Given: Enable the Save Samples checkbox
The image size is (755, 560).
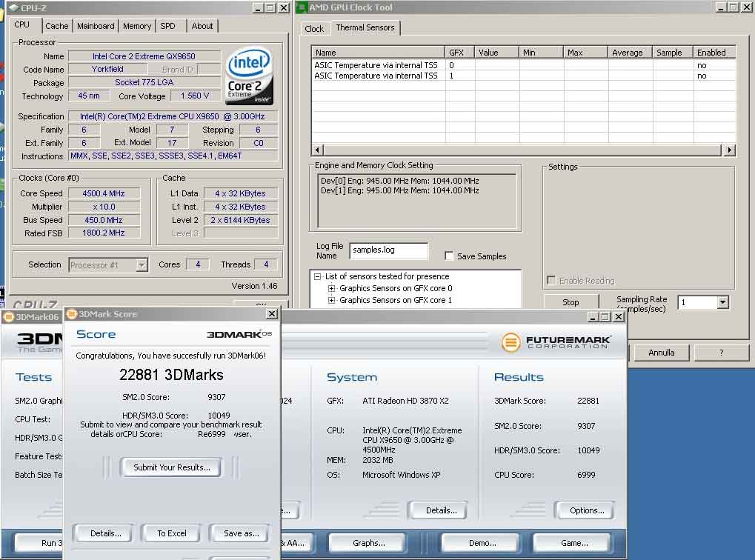Looking at the screenshot, I should click(x=449, y=256).
